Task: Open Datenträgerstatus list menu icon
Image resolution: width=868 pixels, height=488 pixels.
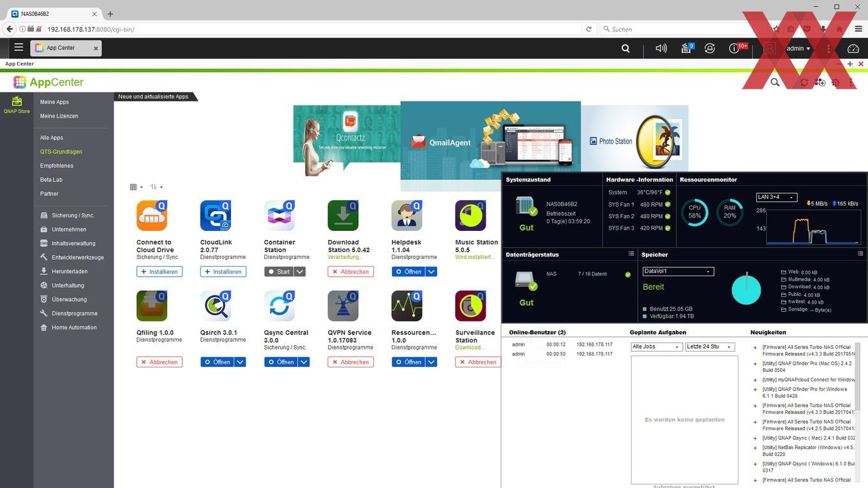Action: point(631,254)
